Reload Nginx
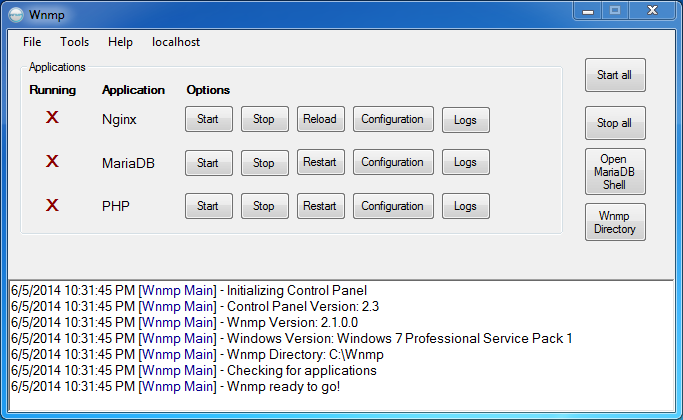Image resolution: width=683 pixels, height=420 pixels. pos(321,119)
